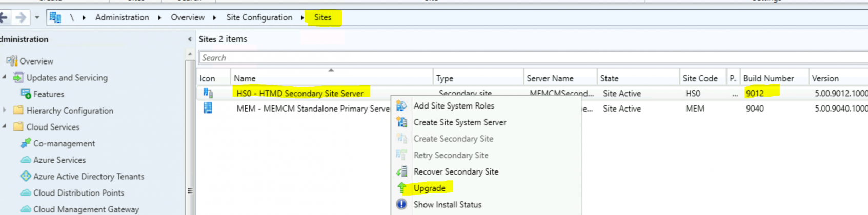
Task: Collapse the Updates and Servicing node
Action: coord(5,77)
